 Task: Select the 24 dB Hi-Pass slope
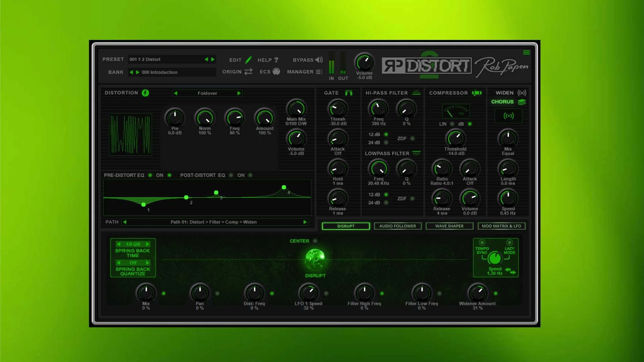pos(386,142)
